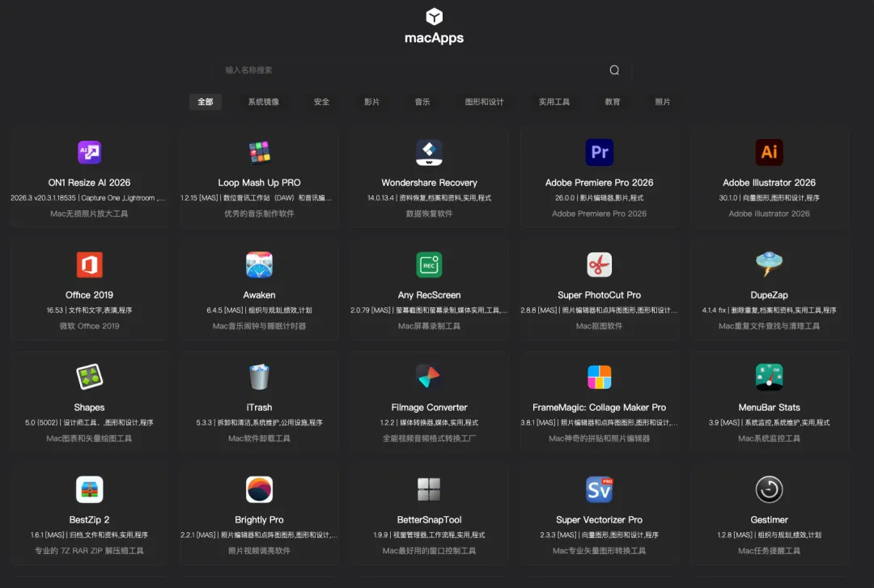Open the Wondershare Recovery icon
This screenshot has height=588, width=874.
coord(429,152)
